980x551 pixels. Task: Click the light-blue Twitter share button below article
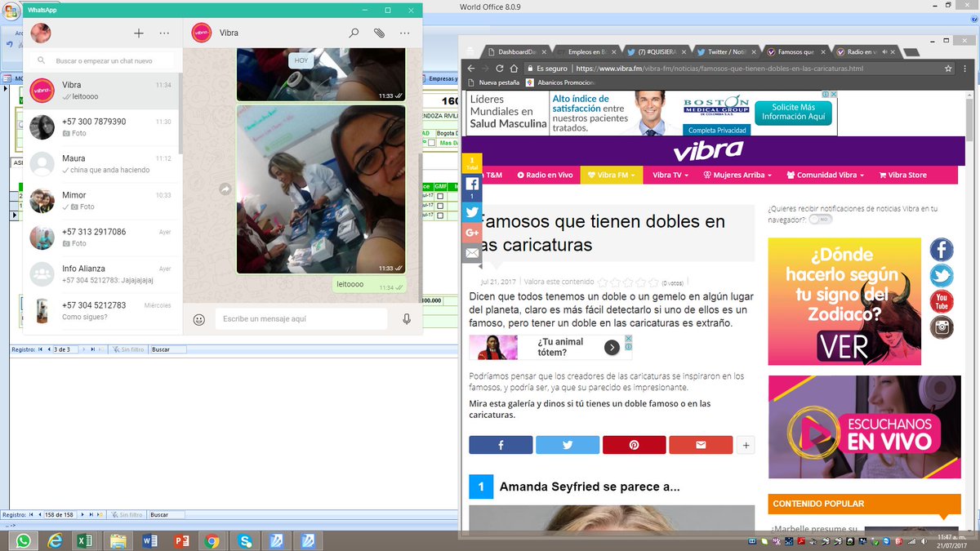click(x=568, y=445)
